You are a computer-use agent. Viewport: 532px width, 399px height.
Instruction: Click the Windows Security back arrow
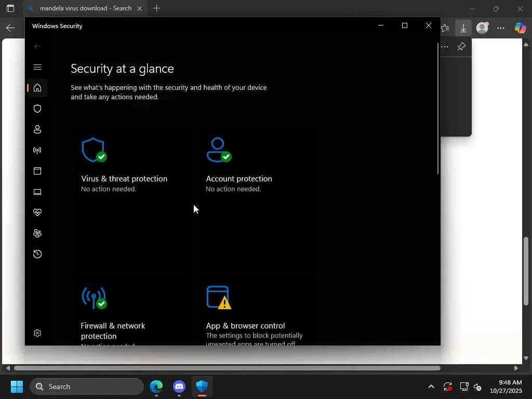tap(37, 46)
